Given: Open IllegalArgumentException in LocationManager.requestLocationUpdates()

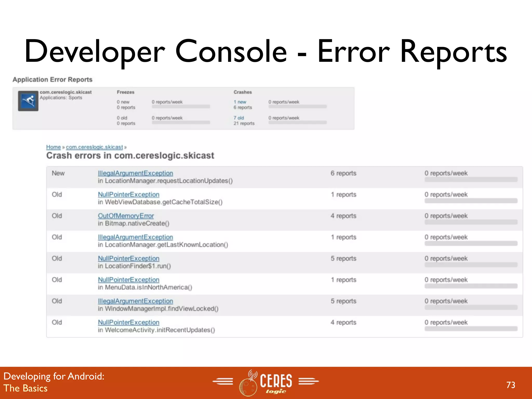Looking at the screenshot, I should [135, 173].
